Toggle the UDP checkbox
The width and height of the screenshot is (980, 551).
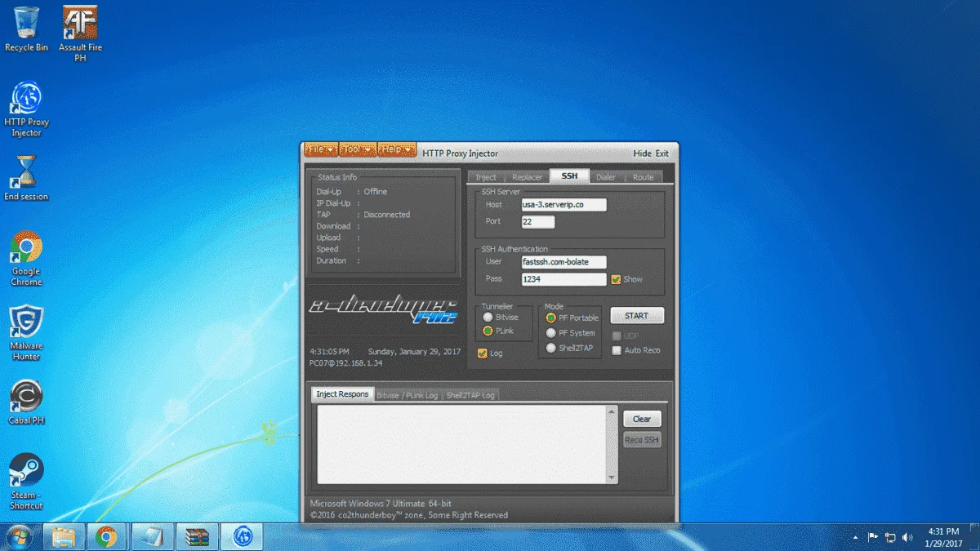[x=616, y=335]
